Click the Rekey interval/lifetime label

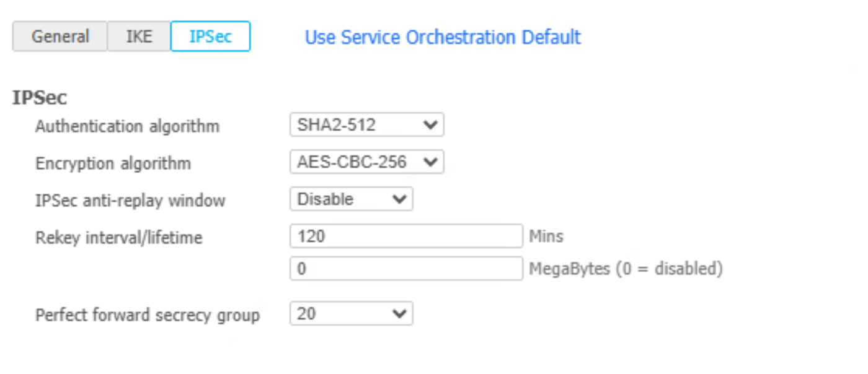(x=118, y=238)
